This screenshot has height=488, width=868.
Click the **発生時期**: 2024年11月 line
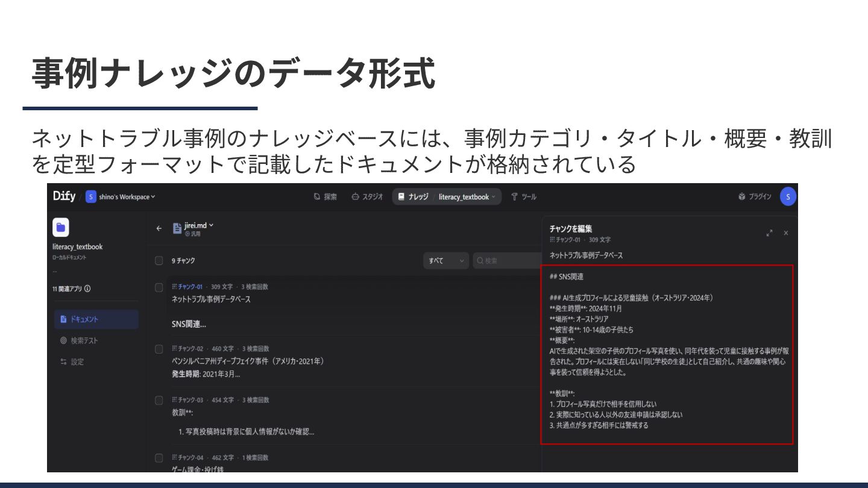(x=586, y=308)
